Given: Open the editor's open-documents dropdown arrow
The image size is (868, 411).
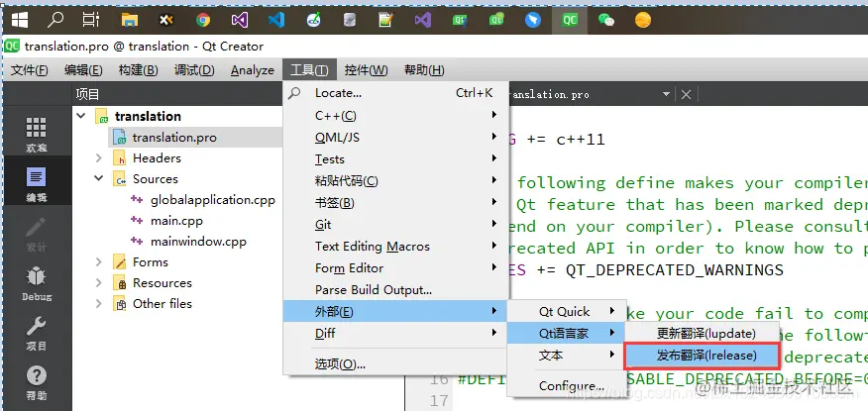Looking at the screenshot, I should [667, 95].
